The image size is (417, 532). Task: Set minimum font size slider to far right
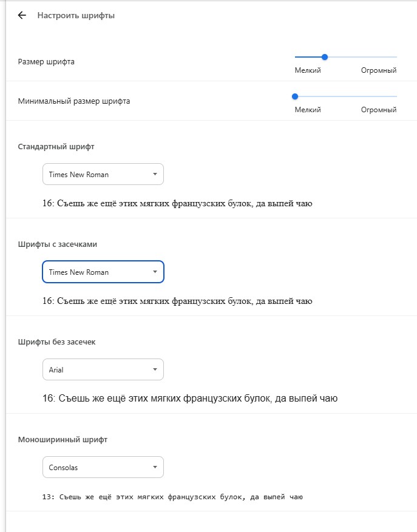[x=396, y=96]
